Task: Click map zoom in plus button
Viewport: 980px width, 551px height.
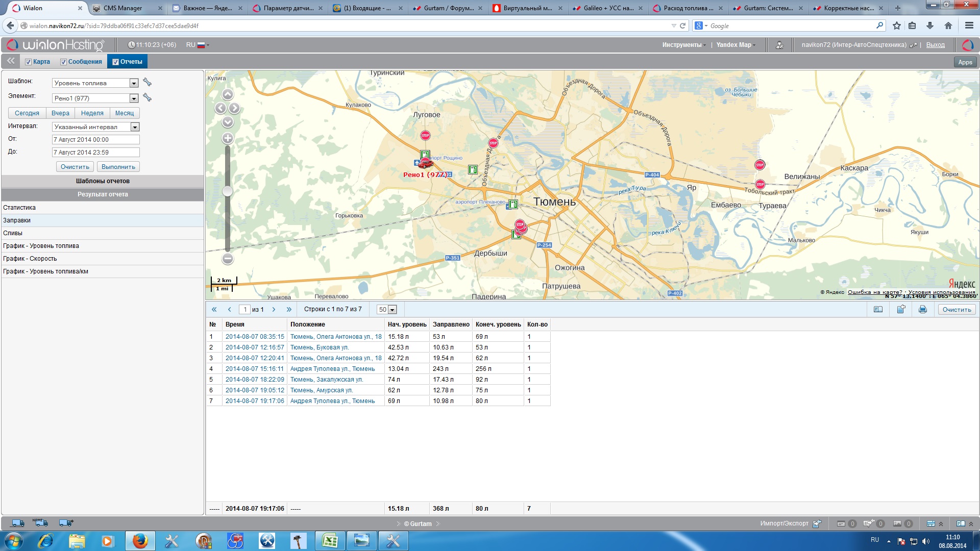Action: [228, 138]
